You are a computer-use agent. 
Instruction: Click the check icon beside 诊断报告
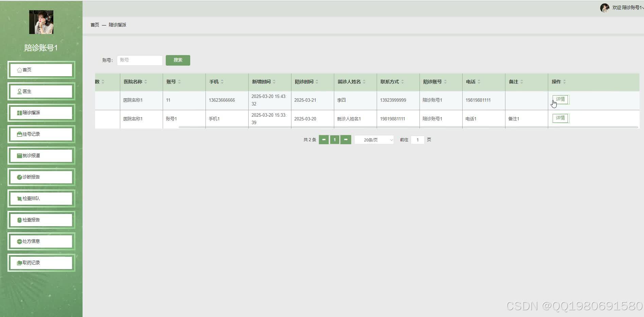pyautogui.click(x=19, y=177)
